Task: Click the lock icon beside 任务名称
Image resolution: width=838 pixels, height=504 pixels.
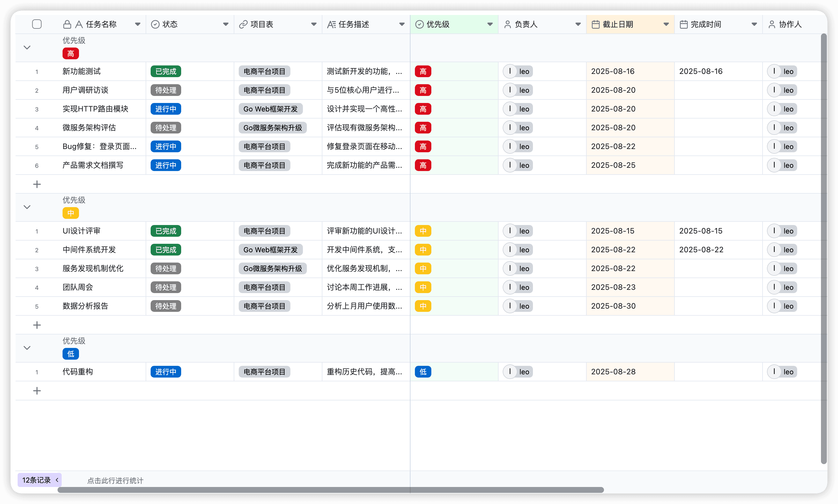Action: point(67,24)
